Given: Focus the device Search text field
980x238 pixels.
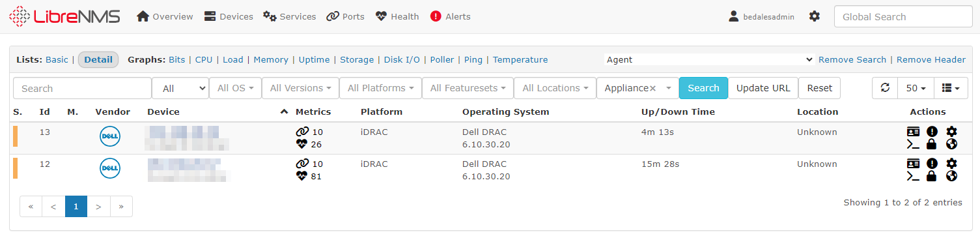Looking at the screenshot, I should point(82,88).
